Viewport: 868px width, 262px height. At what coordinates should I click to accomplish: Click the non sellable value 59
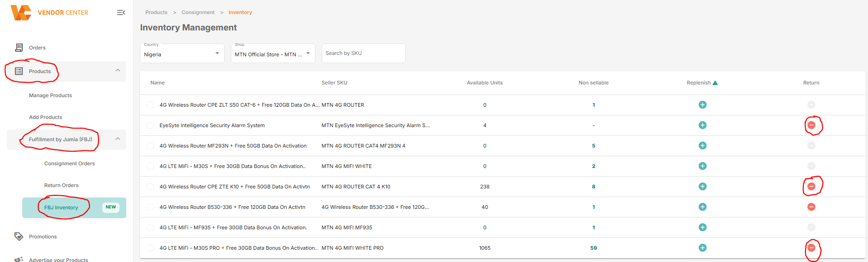click(x=594, y=248)
